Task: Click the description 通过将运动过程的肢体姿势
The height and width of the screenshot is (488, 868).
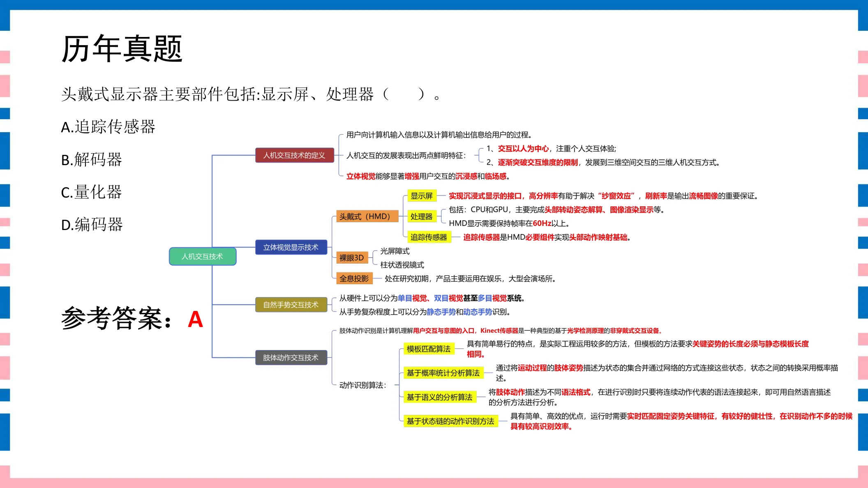Action: 667,373
